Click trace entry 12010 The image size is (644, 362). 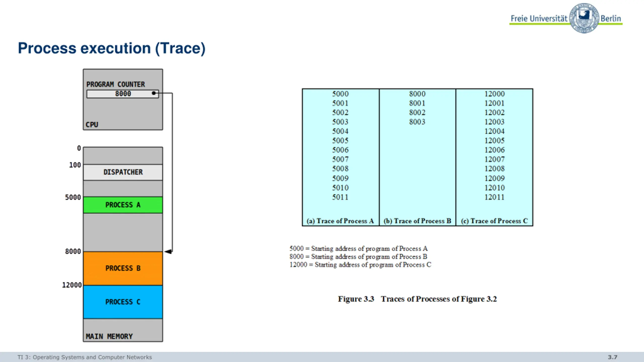pyautogui.click(x=495, y=188)
